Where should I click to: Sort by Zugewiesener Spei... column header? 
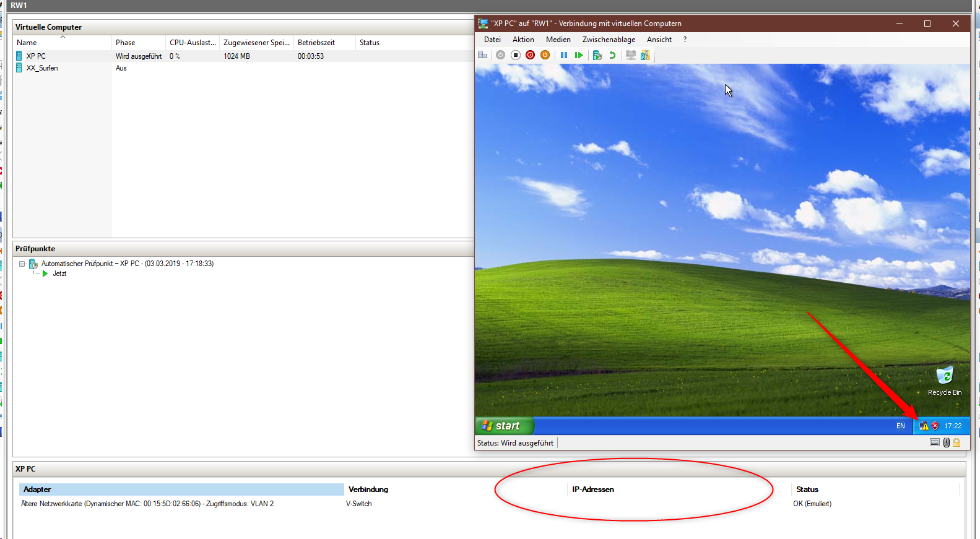click(256, 43)
